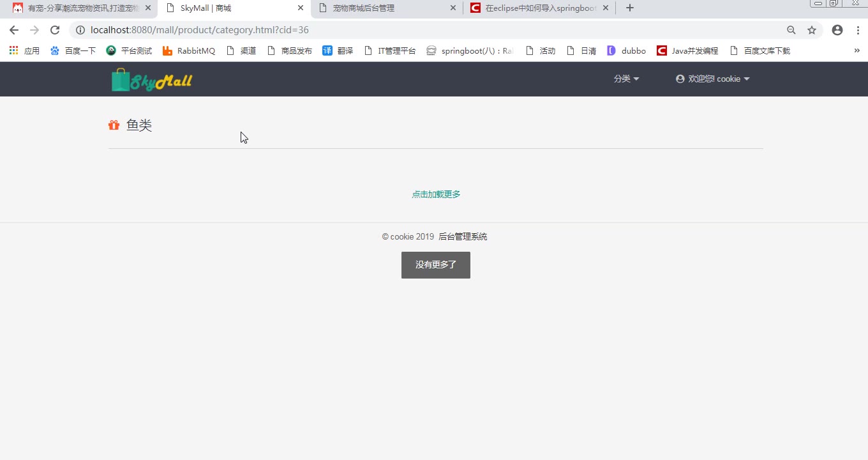
Task: Click the gift icon beside 鱼类
Action: (x=114, y=125)
